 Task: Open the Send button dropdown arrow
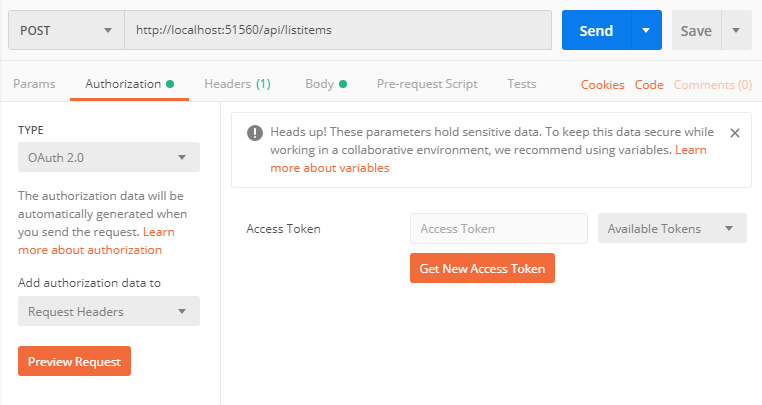(646, 31)
